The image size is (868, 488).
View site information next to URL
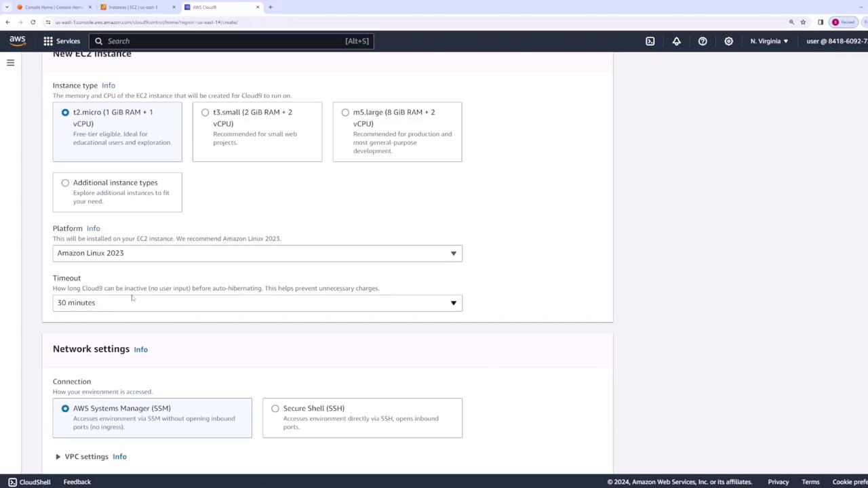pos(47,22)
